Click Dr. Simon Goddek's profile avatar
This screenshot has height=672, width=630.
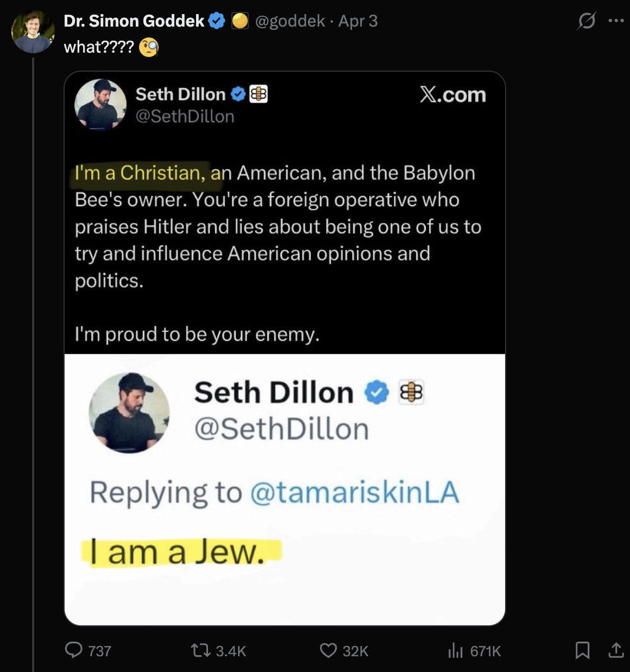coord(33,31)
